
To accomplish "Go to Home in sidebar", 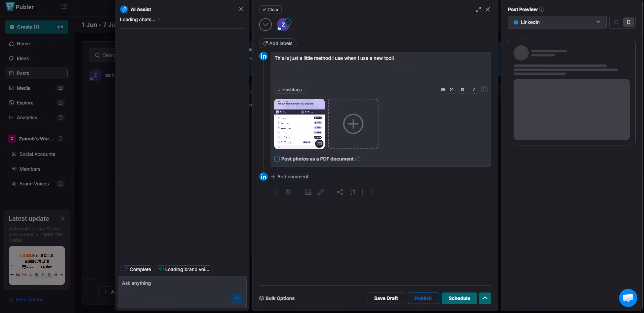I will 37,44.
